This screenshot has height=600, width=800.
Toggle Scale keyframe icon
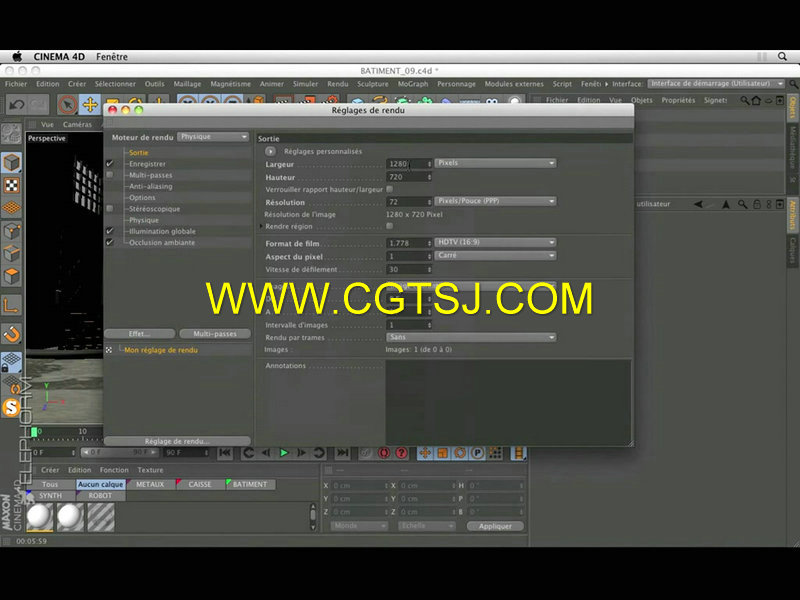pos(442,453)
